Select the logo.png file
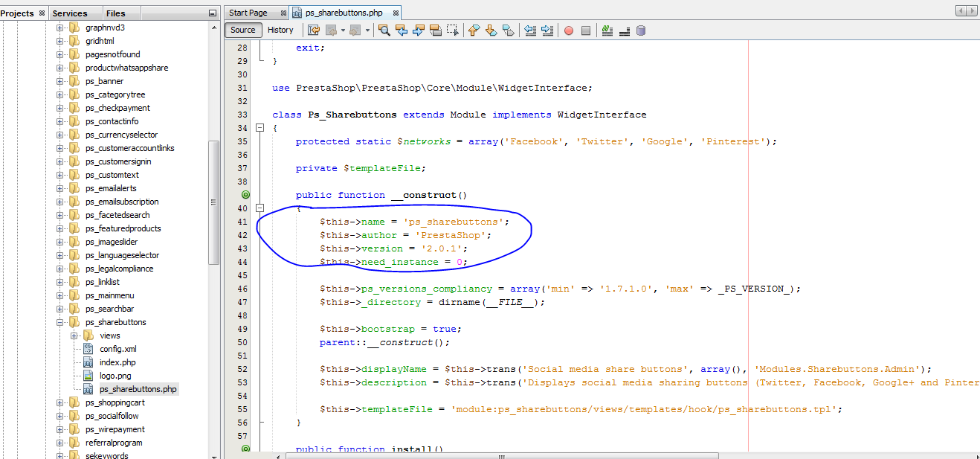Screen dimensions: 980x459 (115, 376)
